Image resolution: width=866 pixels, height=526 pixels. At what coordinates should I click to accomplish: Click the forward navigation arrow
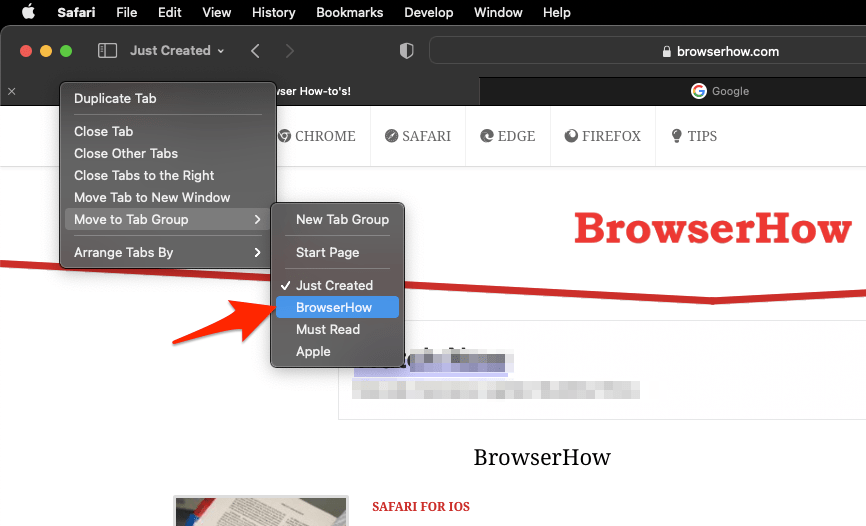pyautogui.click(x=289, y=51)
